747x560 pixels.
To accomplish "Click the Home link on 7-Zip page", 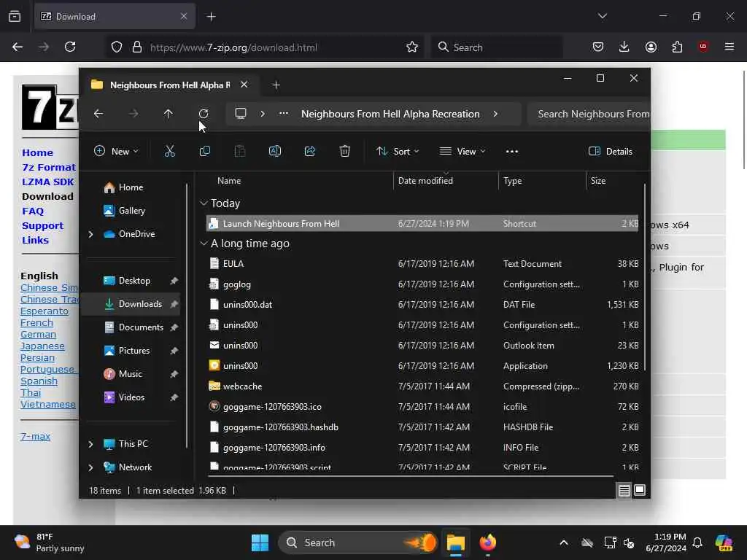I will pyautogui.click(x=37, y=153).
